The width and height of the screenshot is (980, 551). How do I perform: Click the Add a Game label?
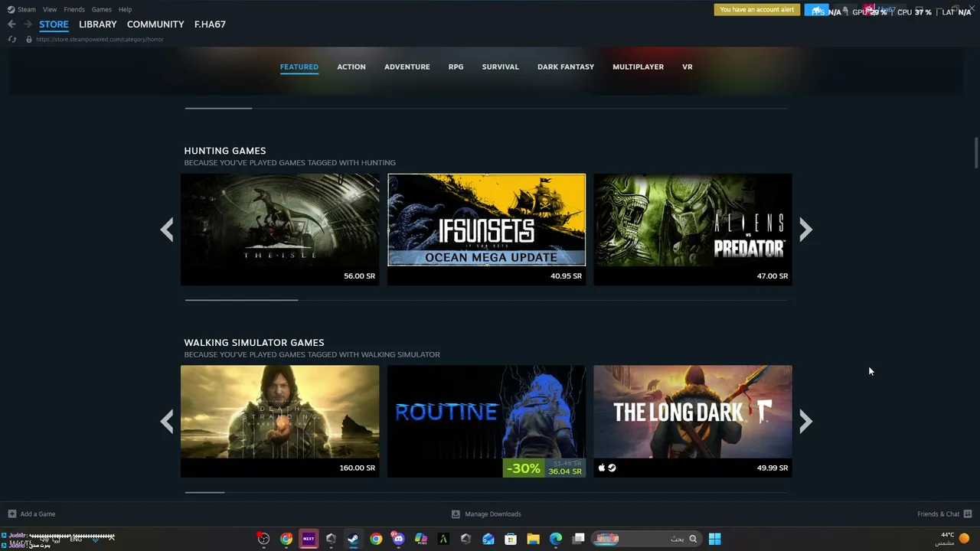[x=38, y=514]
